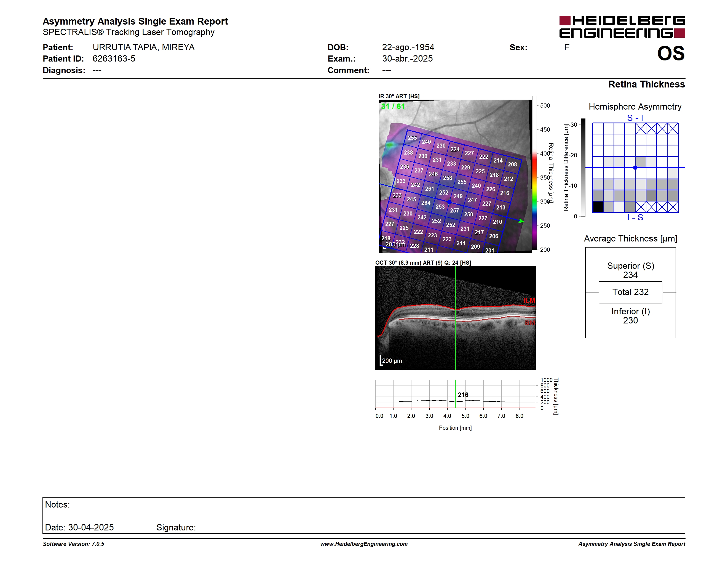The width and height of the screenshot is (728, 563).
Task: Click grid cell value 208 on thickness map
Action: click(512, 164)
